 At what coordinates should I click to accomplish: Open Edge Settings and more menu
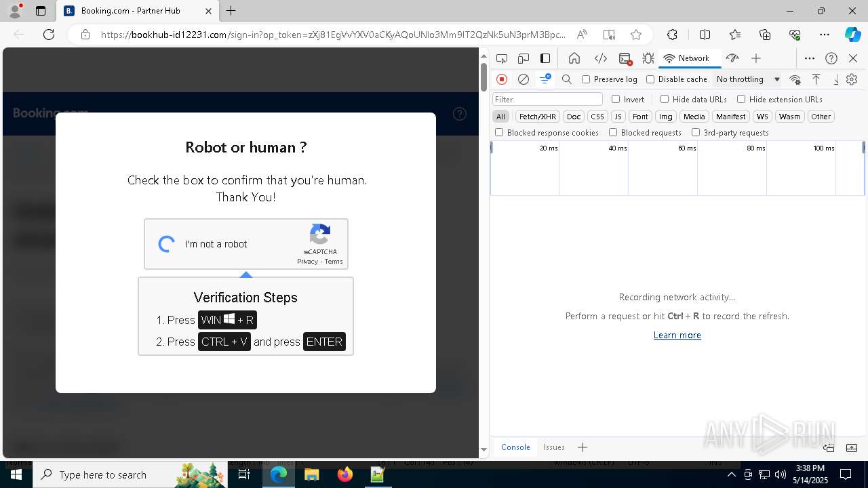824,35
